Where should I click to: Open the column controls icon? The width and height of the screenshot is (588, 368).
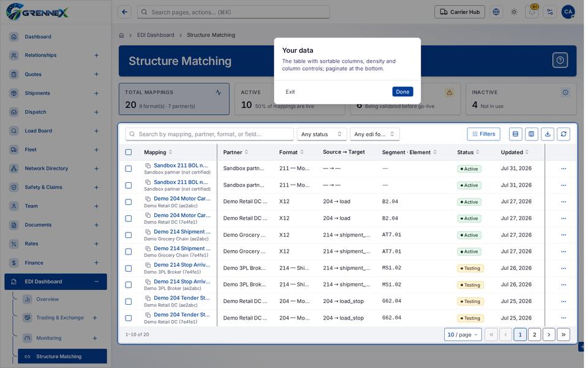click(x=532, y=134)
